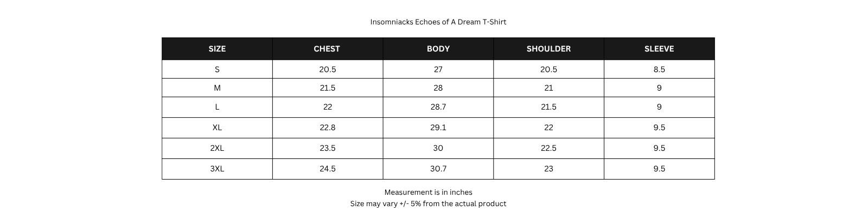Click the 24.5 chest value for 3XL

[328, 169]
